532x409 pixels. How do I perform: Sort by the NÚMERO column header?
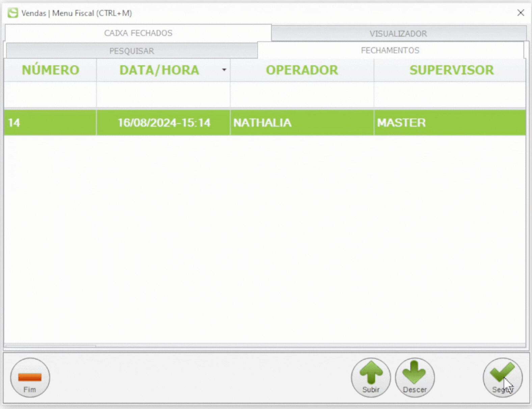[50, 70]
